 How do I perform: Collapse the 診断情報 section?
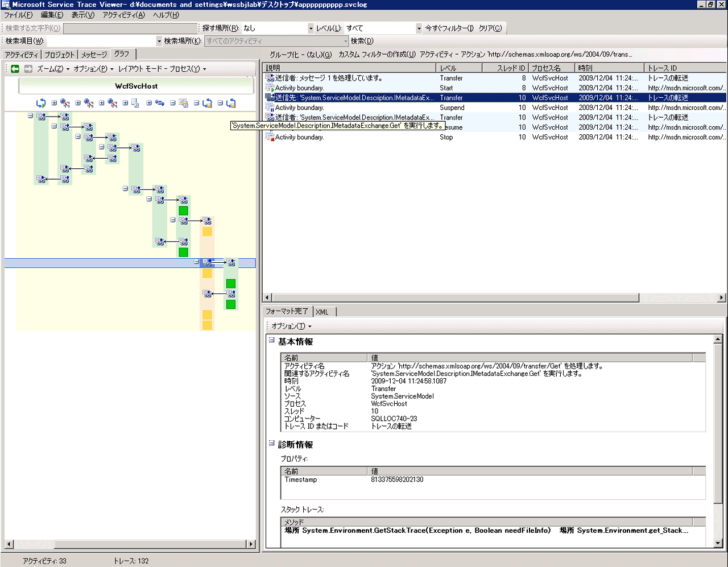(272, 443)
